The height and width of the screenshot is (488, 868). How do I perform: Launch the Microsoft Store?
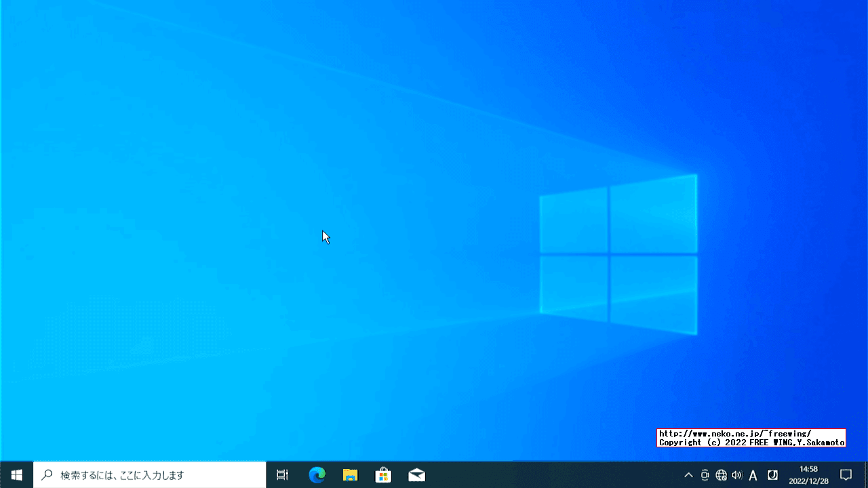[384, 475]
